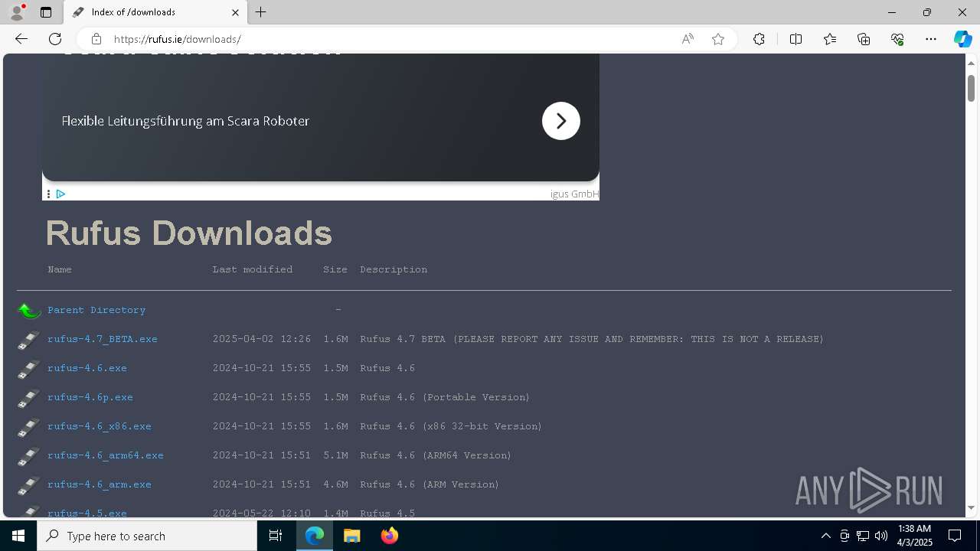The image size is (980, 551).
Task: Show hidden system tray icons
Action: coord(825,536)
